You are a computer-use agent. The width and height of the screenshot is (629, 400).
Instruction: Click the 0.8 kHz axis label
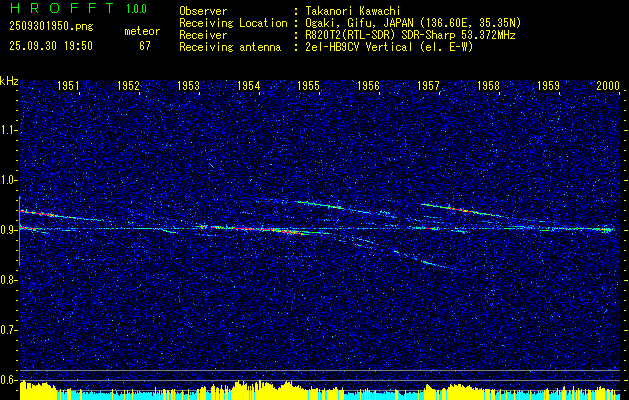9,280
